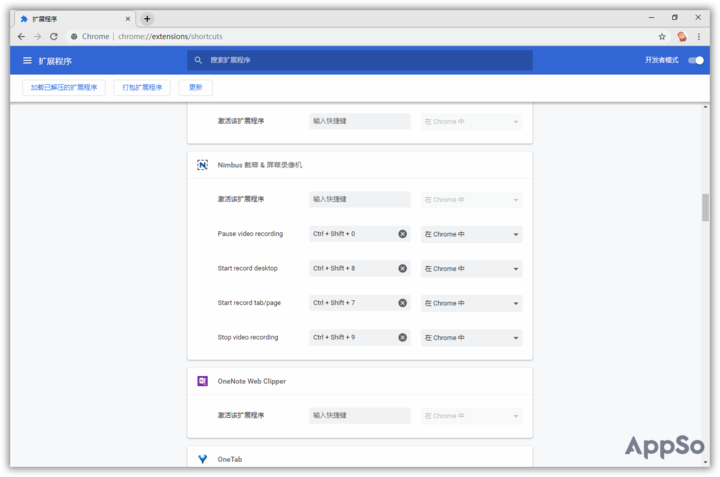Open the disabled scope dropdown under Nimbus activation
720x477 pixels.
tap(472, 200)
